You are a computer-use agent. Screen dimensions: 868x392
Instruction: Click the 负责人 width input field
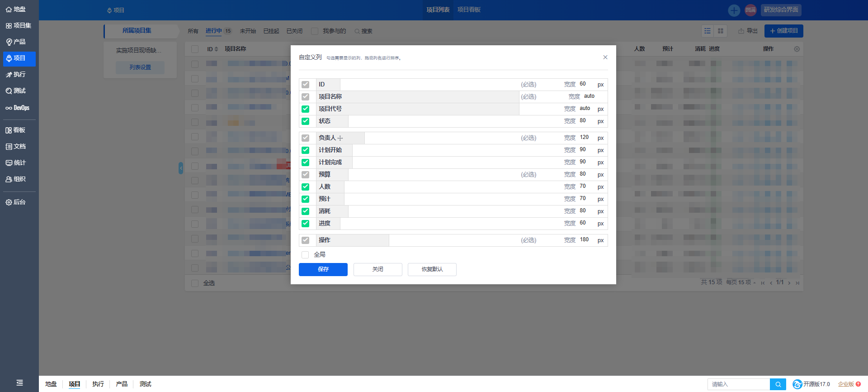[587, 138]
